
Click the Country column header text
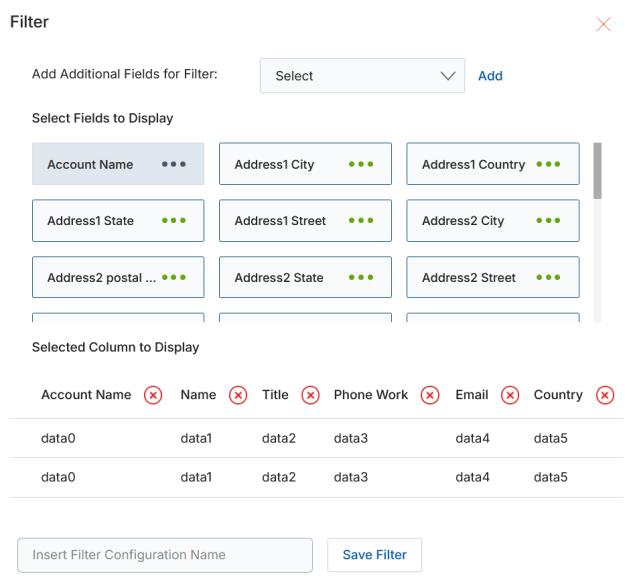point(558,395)
